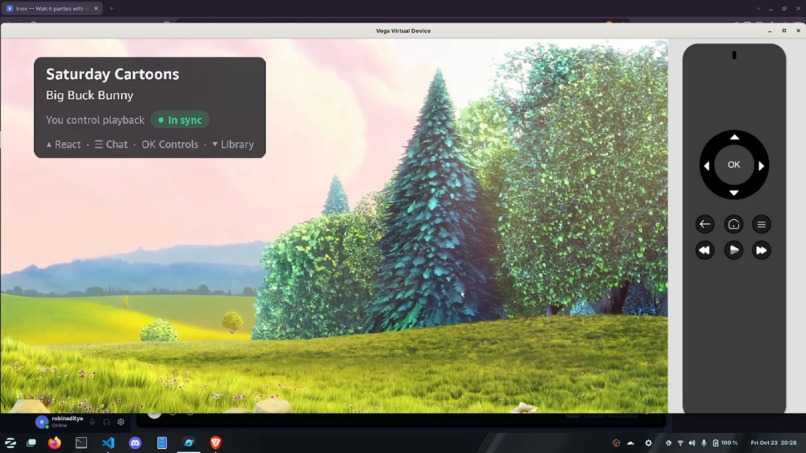The height and width of the screenshot is (453, 806).
Task: Click the Wi-Fi network tray icon
Action: tap(680, 443)
